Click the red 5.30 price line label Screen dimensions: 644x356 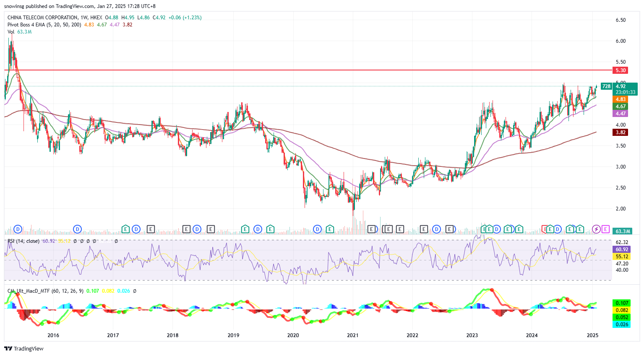(x=621, y=70)
